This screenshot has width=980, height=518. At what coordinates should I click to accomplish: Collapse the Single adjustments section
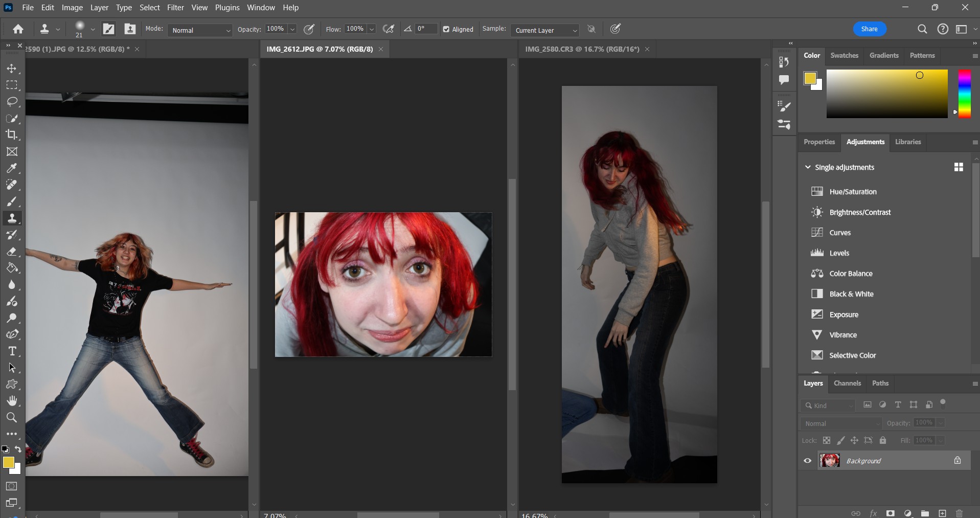808,167
